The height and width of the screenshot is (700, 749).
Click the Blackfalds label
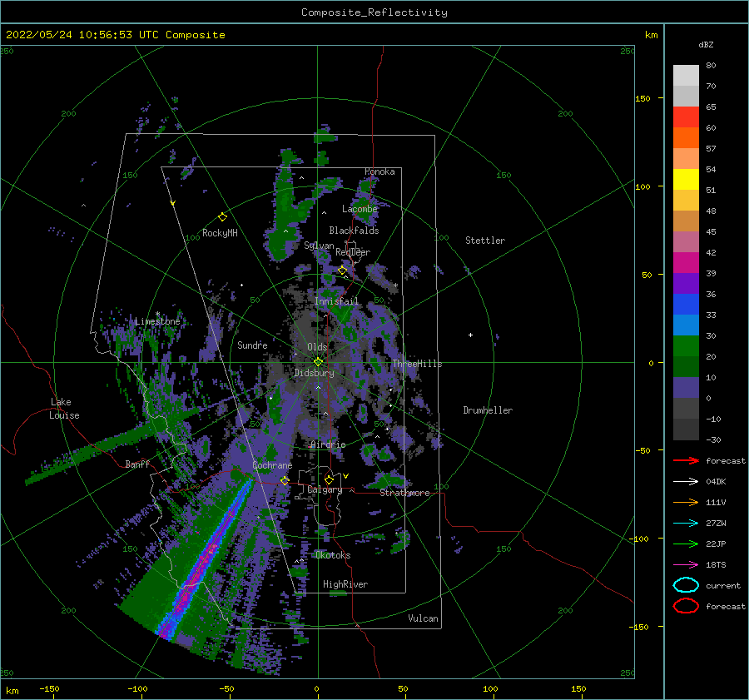(354, 231)
